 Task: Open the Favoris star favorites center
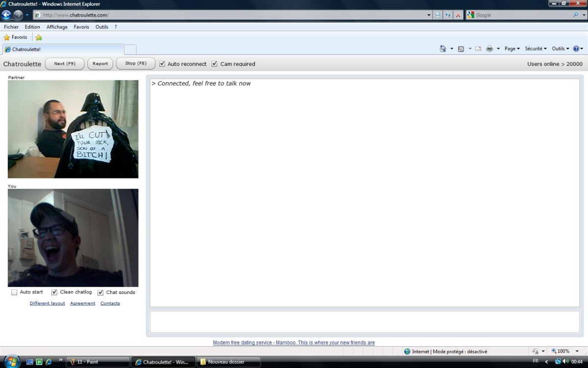pyautogui.click(x=15, y=37)
